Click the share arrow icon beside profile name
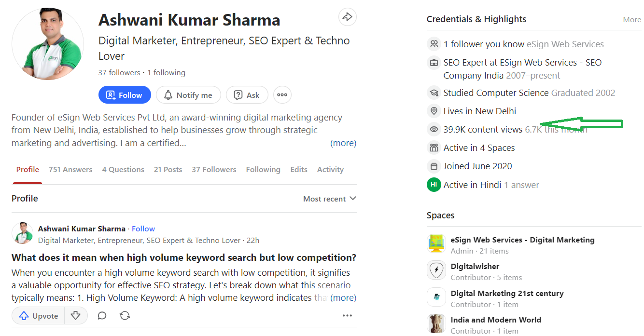This screenshot has width=644, height=336. click(347, 17)
